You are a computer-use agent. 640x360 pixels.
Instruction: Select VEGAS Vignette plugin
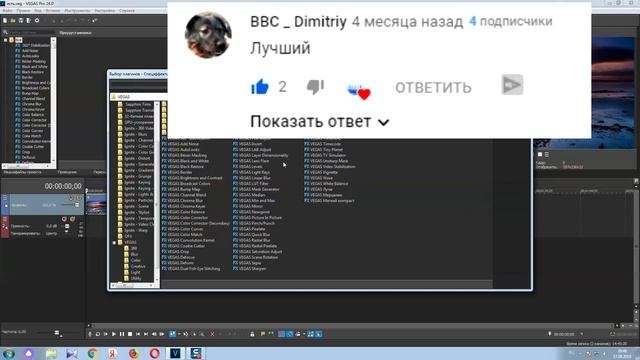point(321,172)
